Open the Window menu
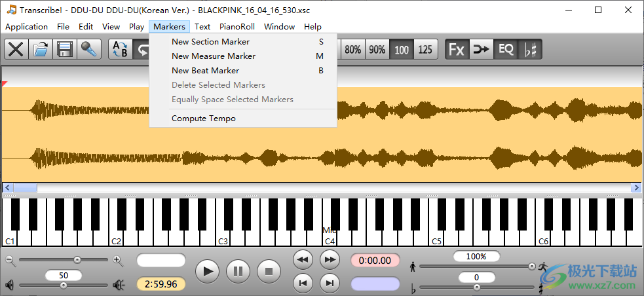644x296 pixels. (x=279, y=27)
